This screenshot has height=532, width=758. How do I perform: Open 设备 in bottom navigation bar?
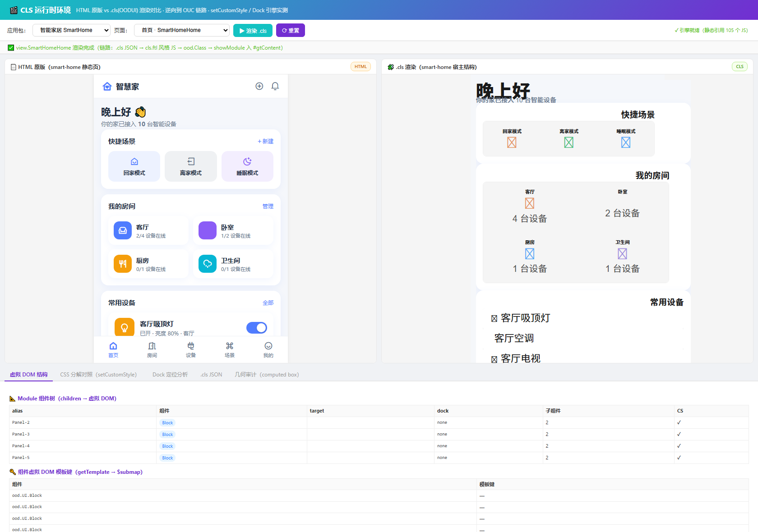(191, 349)
